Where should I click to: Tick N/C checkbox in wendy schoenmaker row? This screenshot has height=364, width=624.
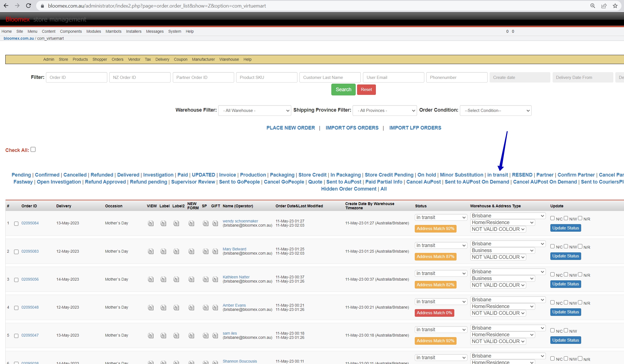pos(552,218)
